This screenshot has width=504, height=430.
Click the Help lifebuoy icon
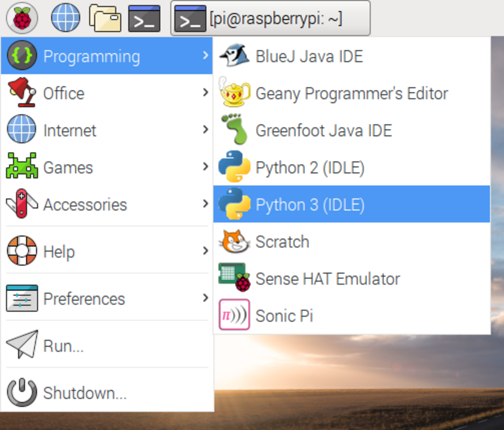(22, 251)
